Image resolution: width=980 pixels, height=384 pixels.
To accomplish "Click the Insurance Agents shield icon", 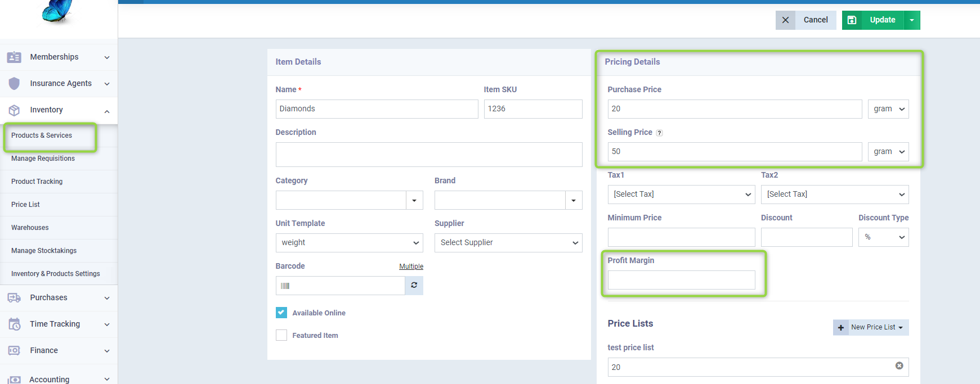I will click(14, 84).
